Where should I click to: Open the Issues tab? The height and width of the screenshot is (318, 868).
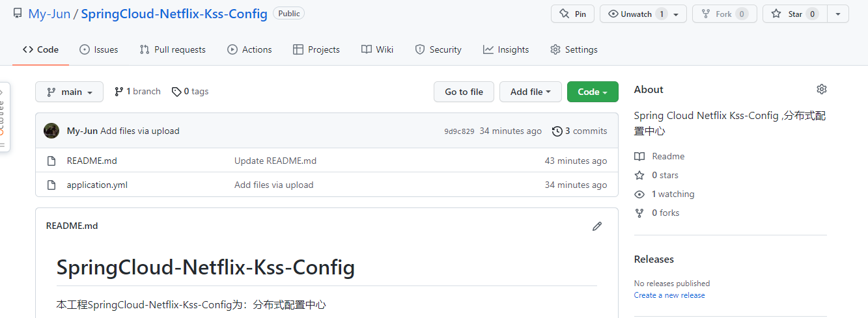click(99, 49)
